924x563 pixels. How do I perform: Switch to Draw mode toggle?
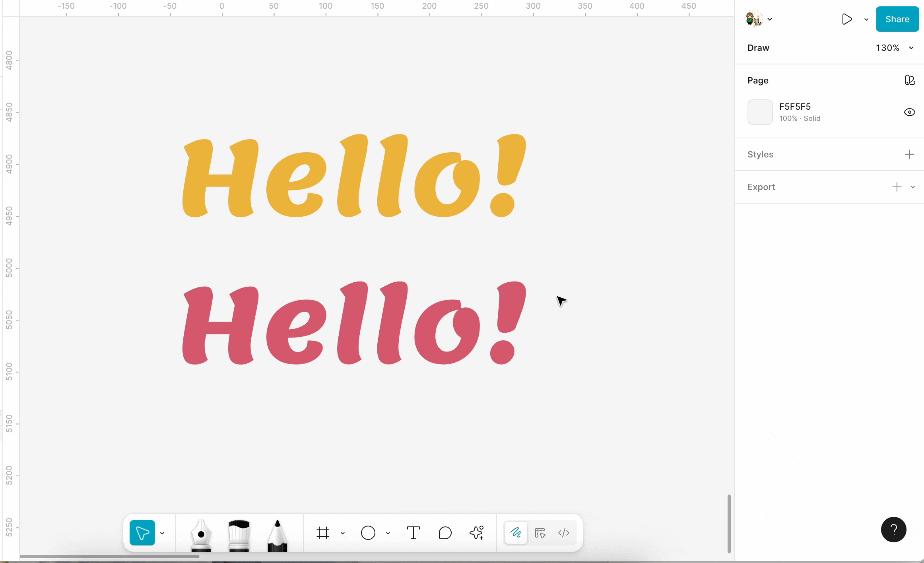[516, 533]
